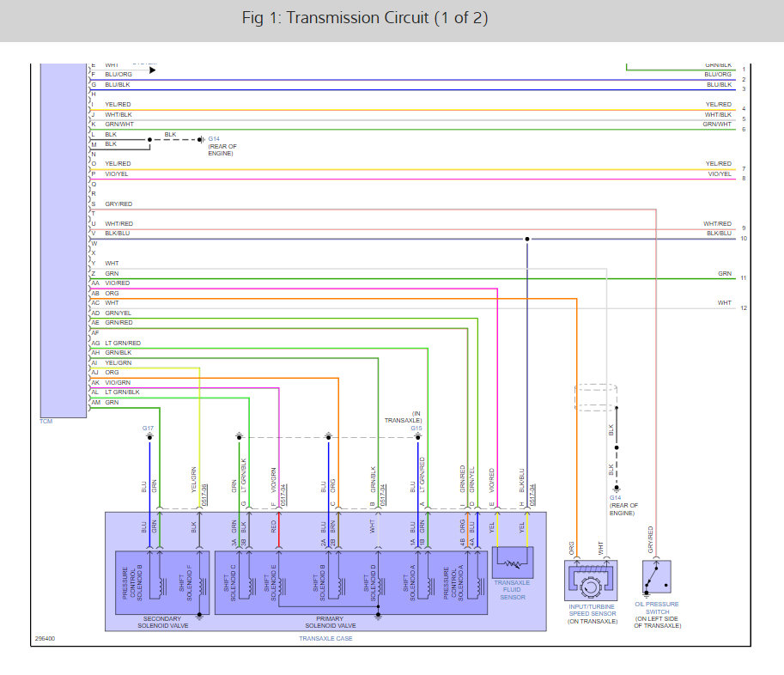Click the YEL/GRN label at TCM pin AI
Screen dimensions: 784x675
[118, 362]
